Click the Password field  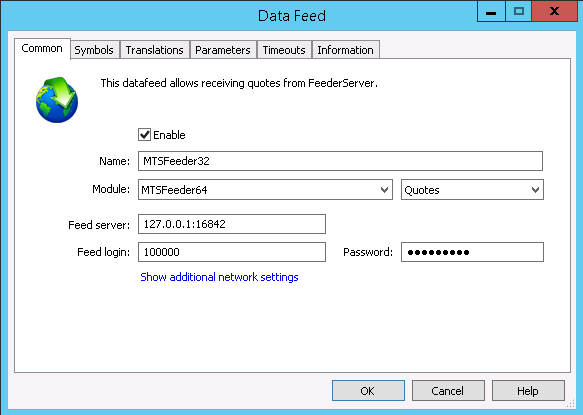472,252
